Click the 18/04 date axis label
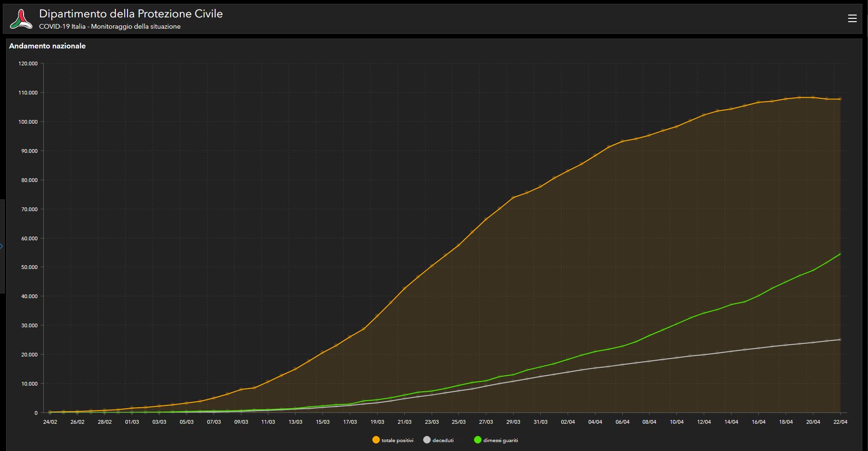Image resolution: width=868 pixels, height=451 pixels. pyautogui.click(x=786, y=422)
